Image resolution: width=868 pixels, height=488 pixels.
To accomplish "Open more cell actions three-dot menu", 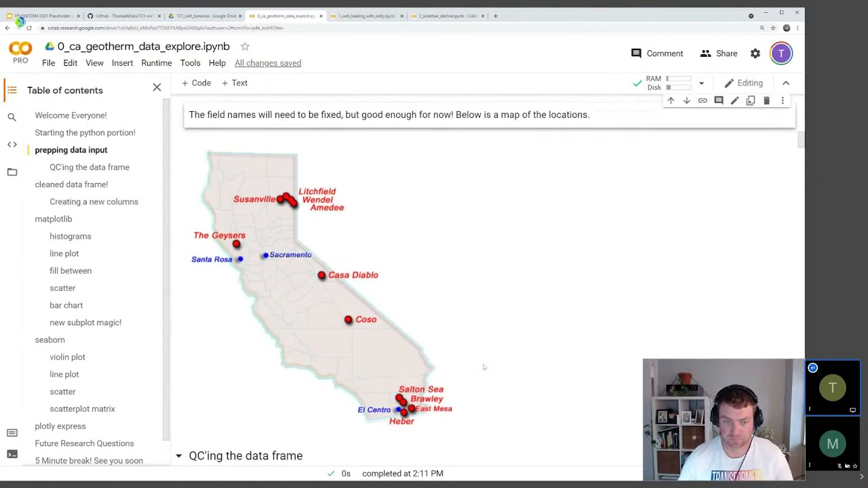I will tap(783, 100).
